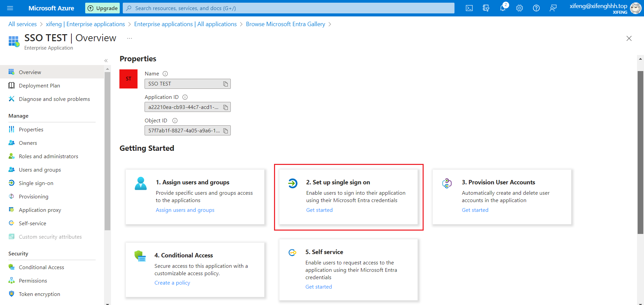This screenshot has height=305, width=644.
Task: Click the Conditional Access card icon
Action: [x=140, y=256]
